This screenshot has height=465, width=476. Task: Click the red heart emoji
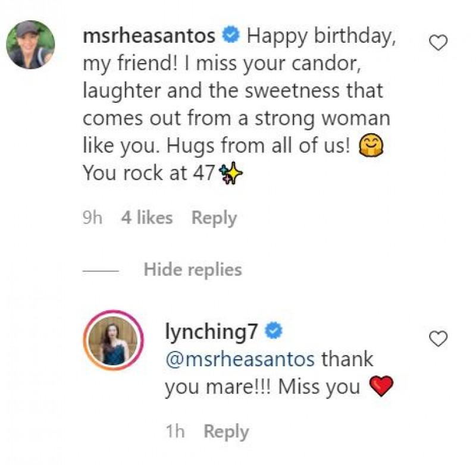(x=381, y=387)
